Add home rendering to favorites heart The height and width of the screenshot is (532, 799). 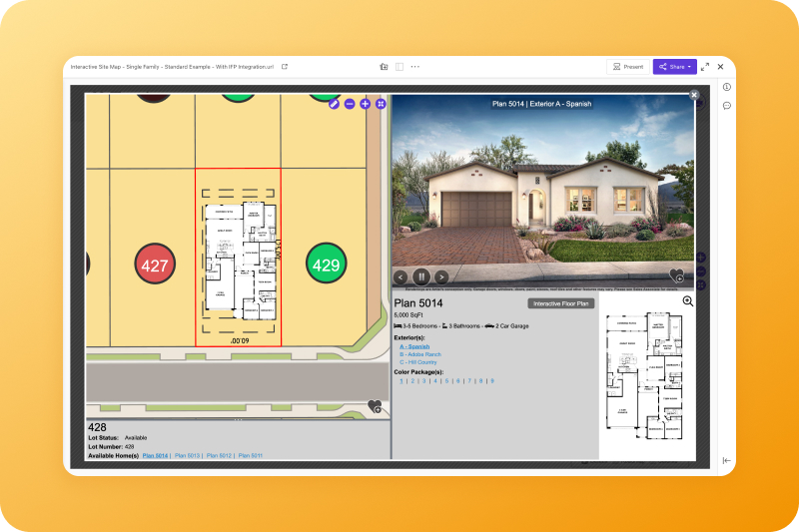tap(677, 275)
